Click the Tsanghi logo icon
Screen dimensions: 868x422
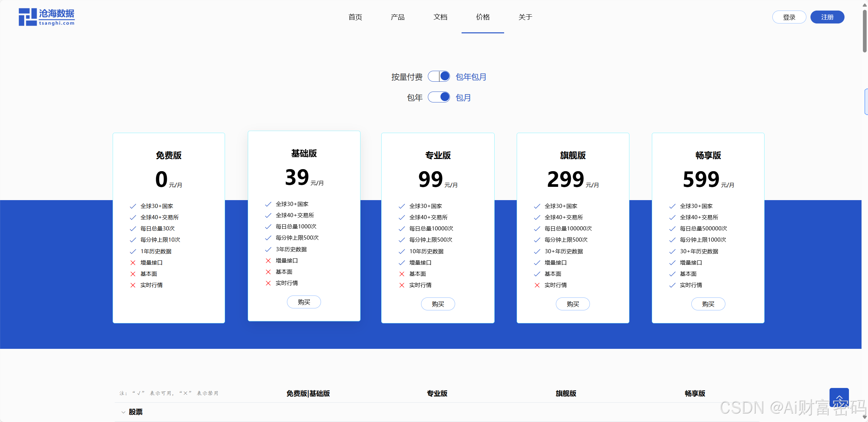tap(28, 17)
